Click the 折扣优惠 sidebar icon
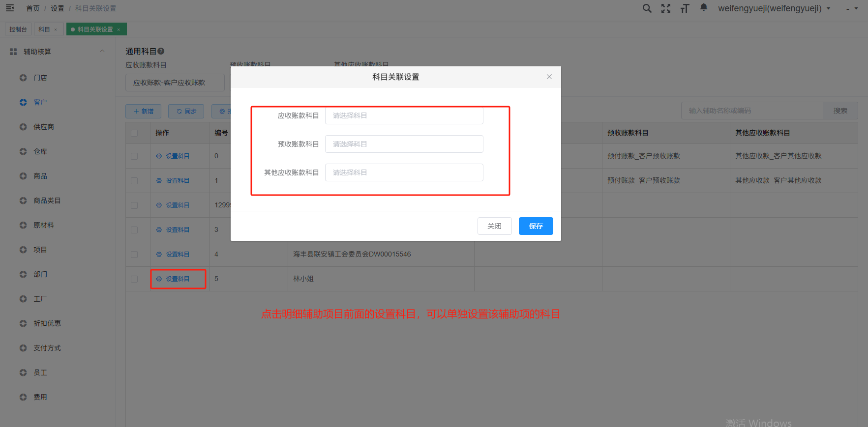This screenshot has height=427, width=868. click(x=23, y=323)
